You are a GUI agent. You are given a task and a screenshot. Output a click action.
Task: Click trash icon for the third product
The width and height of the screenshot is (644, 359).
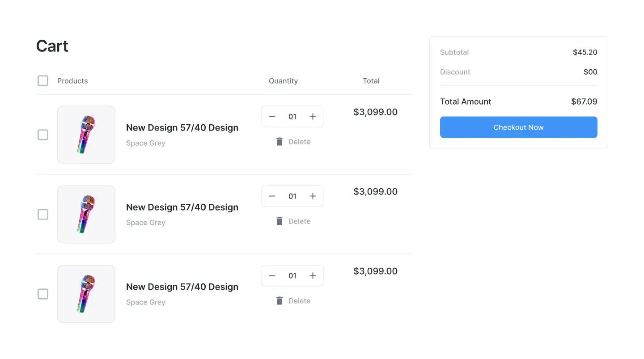[280, 301]
